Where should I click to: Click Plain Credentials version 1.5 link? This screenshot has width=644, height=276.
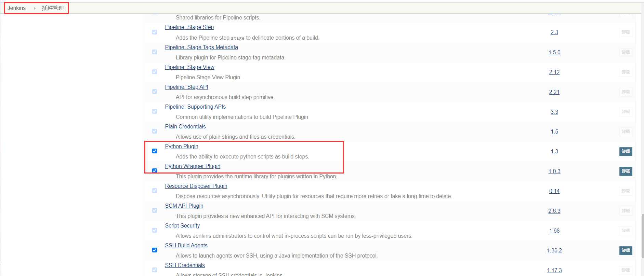pos(554,132)
